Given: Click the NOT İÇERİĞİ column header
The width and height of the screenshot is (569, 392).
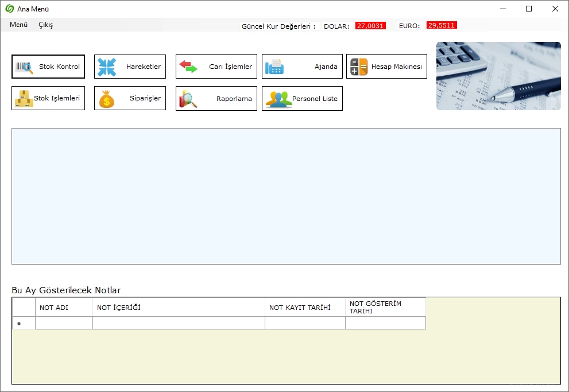Looking at the screenshot, I should [x=178, y=308].
